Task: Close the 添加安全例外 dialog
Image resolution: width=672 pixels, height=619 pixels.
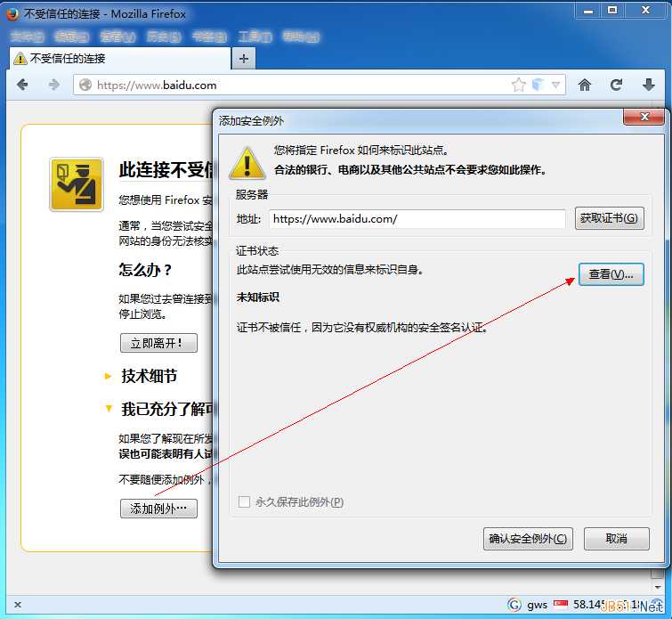Action: 644,117
